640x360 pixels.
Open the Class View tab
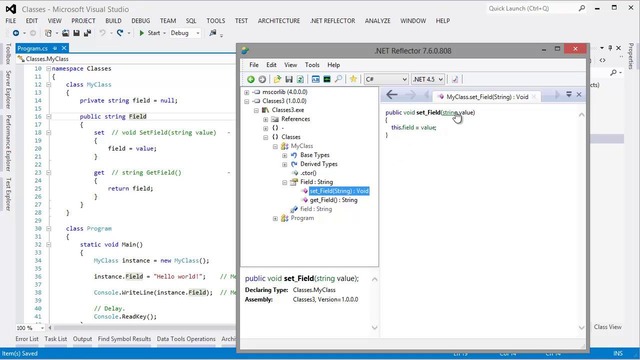click(x=608, y=327)
